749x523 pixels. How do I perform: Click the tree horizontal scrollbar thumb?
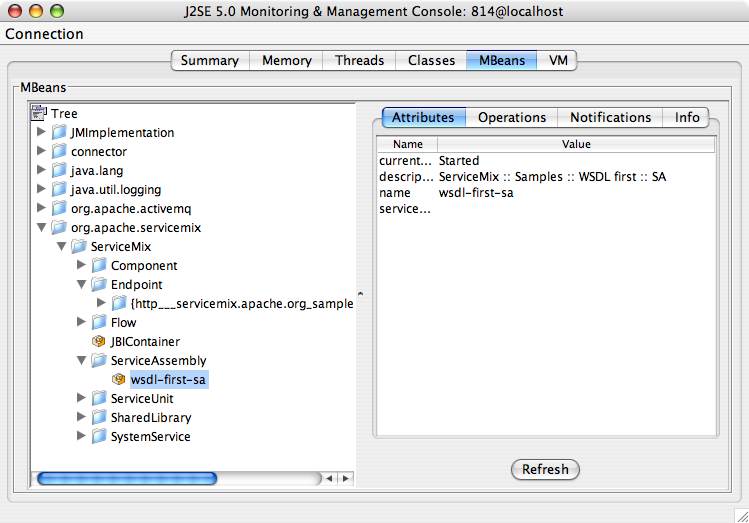tap(127, 478)
